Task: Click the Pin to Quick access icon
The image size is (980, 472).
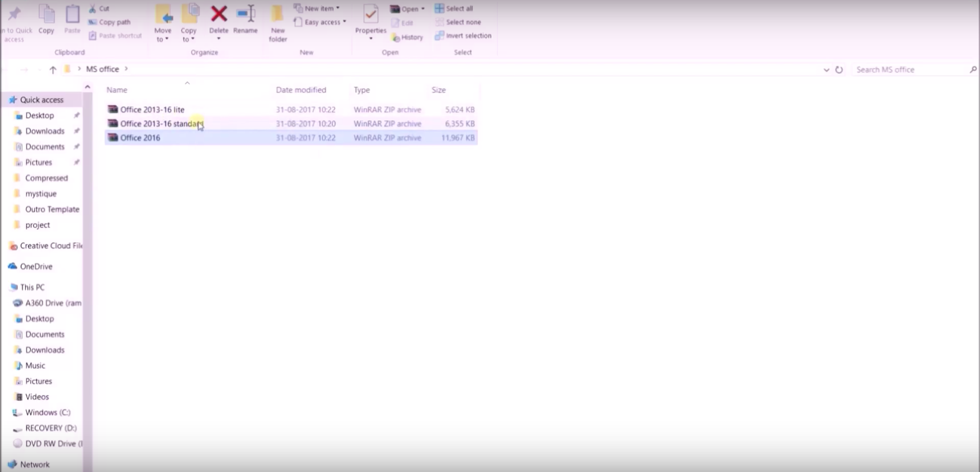Action: [15, 13]
